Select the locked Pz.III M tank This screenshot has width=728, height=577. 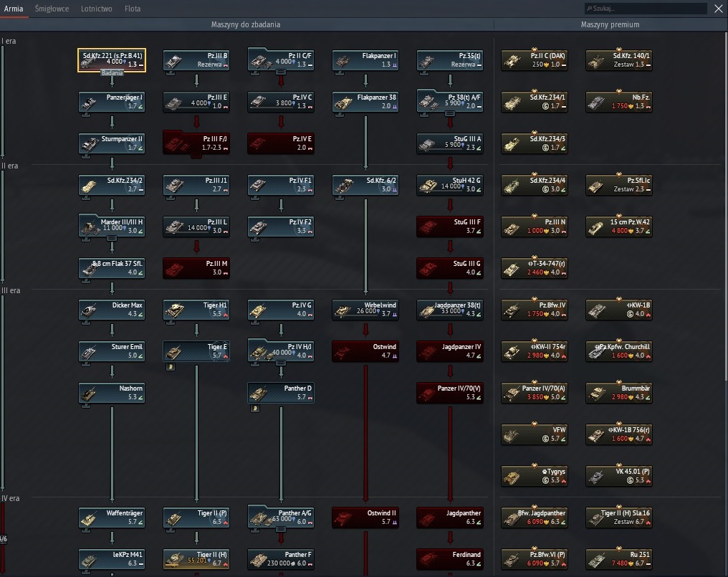(196, 268)
